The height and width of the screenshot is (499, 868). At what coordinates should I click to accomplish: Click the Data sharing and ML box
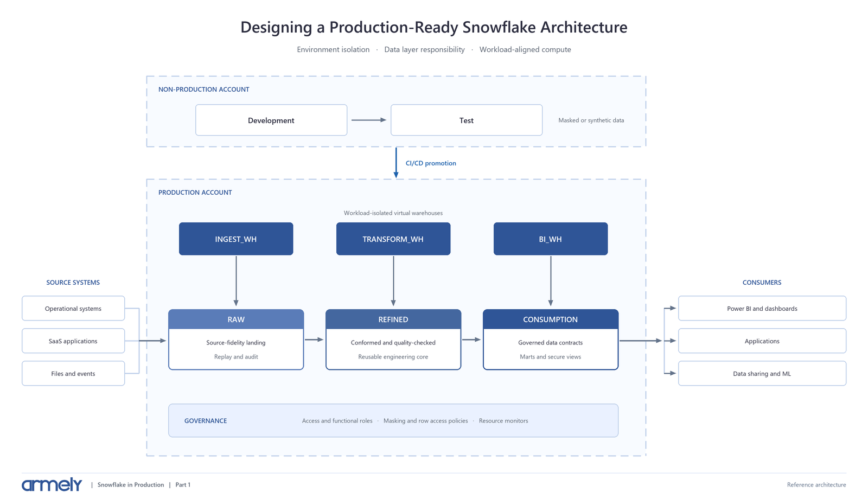click(x=762, y=373)
